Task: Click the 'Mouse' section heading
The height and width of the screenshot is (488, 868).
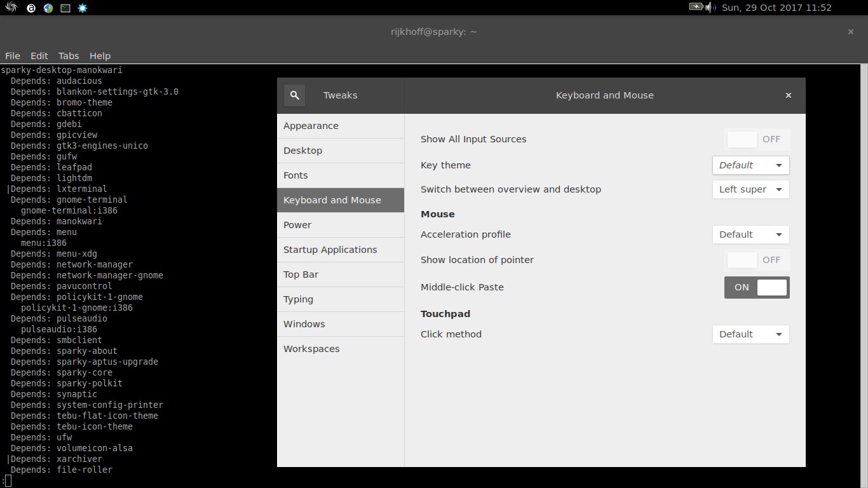Action: (x=438, y=214)
